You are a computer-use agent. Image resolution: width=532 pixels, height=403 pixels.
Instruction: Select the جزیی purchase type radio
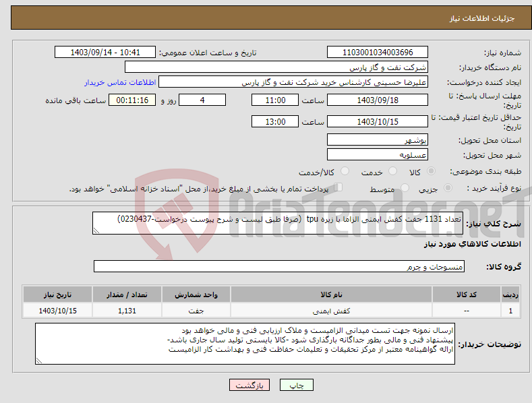point(448,187)
